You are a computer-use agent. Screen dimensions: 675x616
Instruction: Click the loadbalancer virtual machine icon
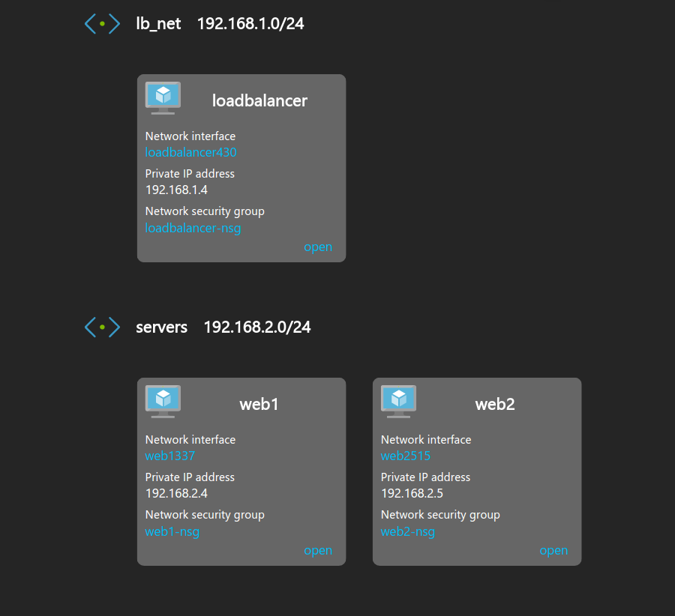tap(163, 97)
